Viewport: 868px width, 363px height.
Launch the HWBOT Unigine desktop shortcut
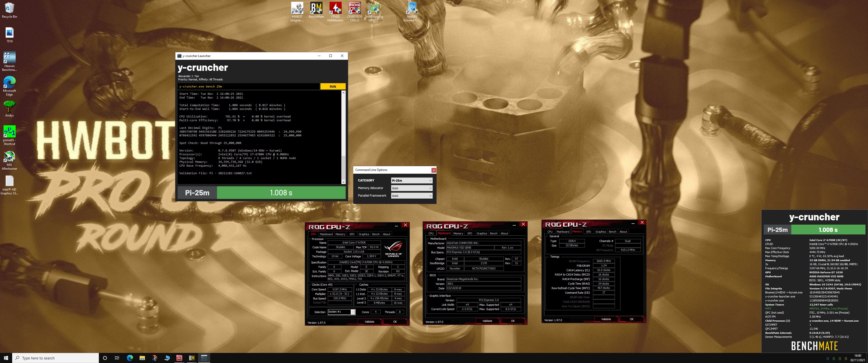297,12
